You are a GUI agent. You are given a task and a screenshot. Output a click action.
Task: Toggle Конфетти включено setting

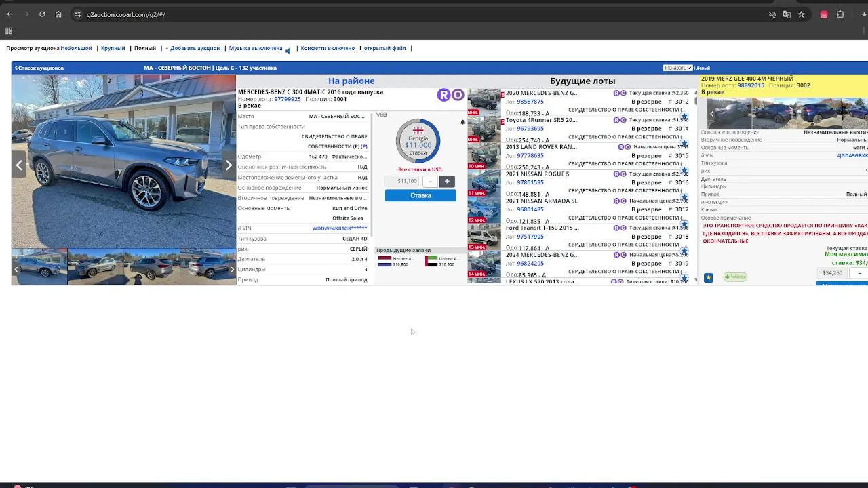328,48
